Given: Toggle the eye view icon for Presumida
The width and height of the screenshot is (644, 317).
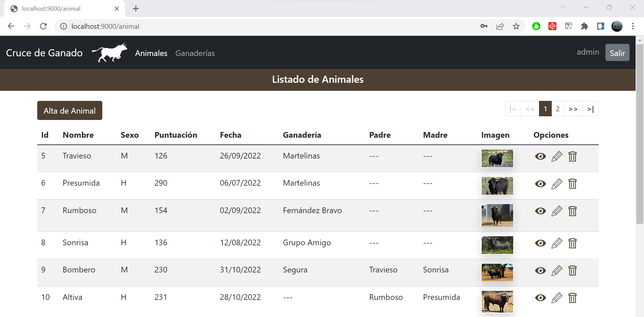Looking at the screenshot, I should coord(540,184).
